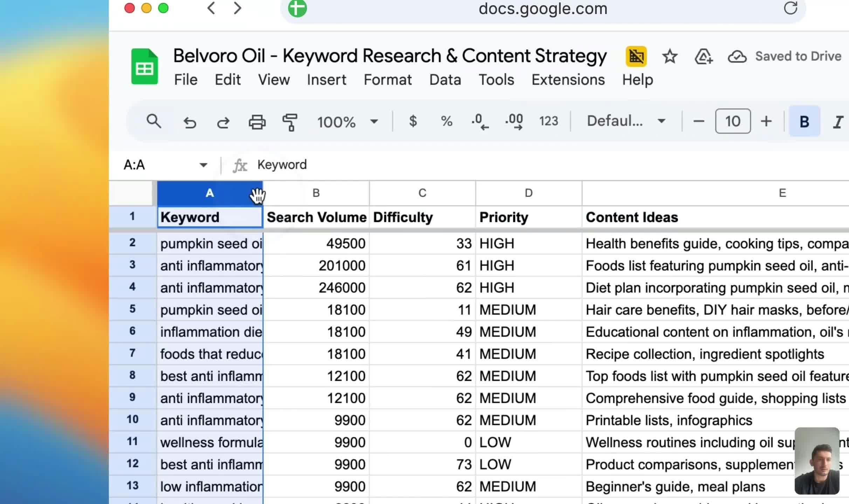The image size is (849, 504).
Task: Check the Saved to Drive cloud status
Action: tap(785, 56)
